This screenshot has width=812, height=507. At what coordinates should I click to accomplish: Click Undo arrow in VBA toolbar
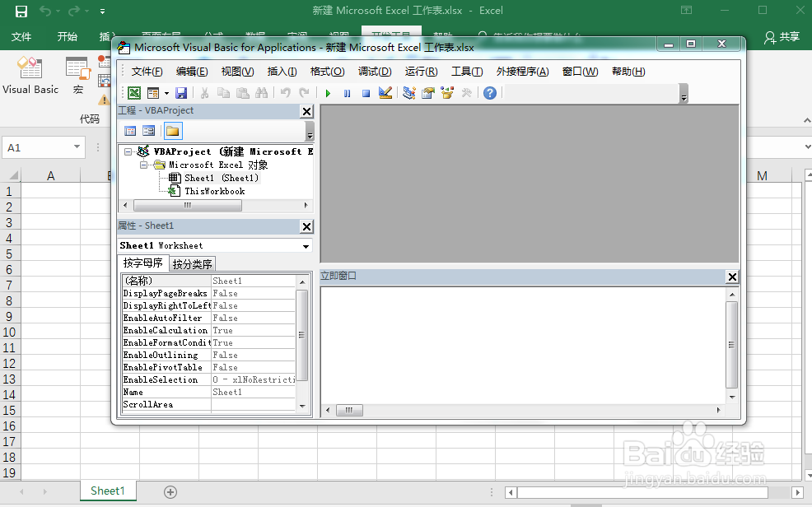[x=285, y=93]
